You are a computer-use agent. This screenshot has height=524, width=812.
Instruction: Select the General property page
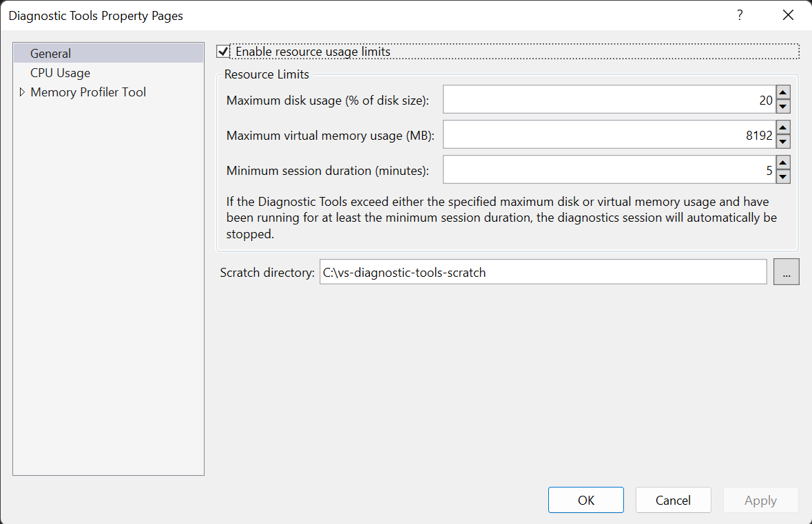51,53
